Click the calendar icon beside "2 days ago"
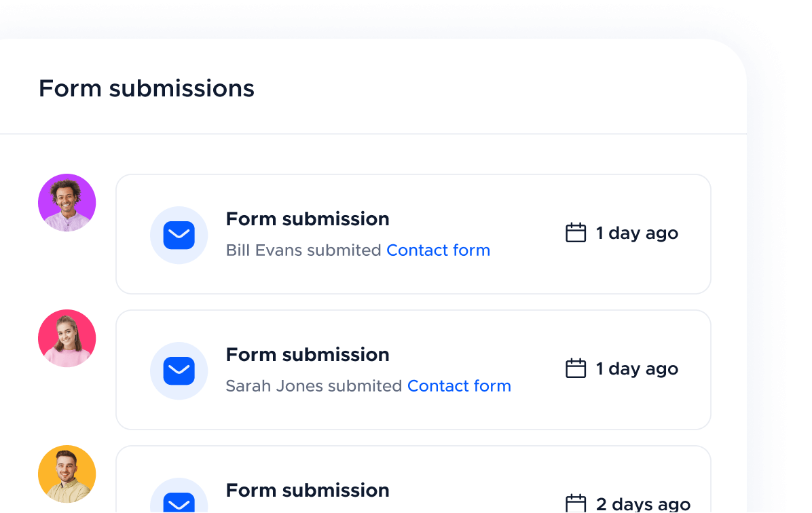The height and width of the screenshot is (513, 812). (576, 503)
